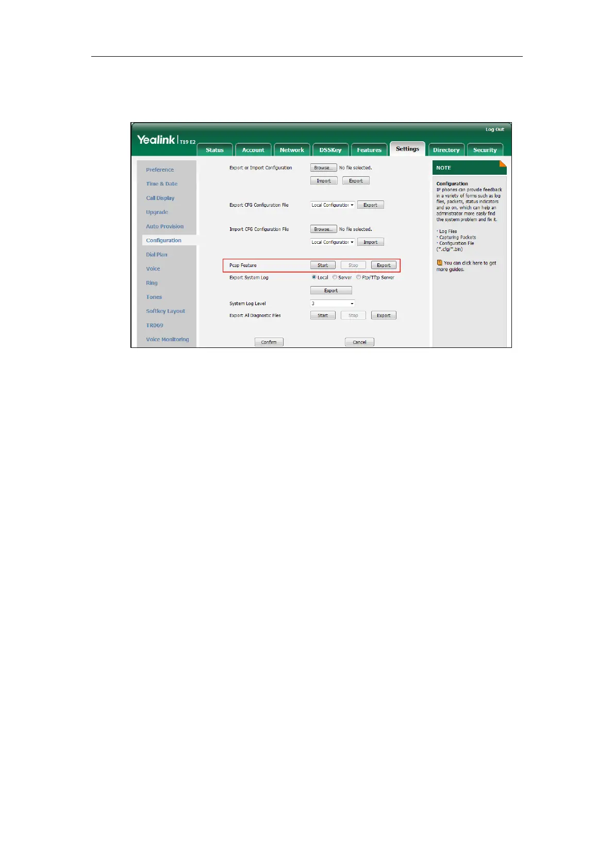Image resolution: width=614 pixels, height=868 pixels.
Task: Export the Pcap Feature capture file
Action: coord(384,265)
